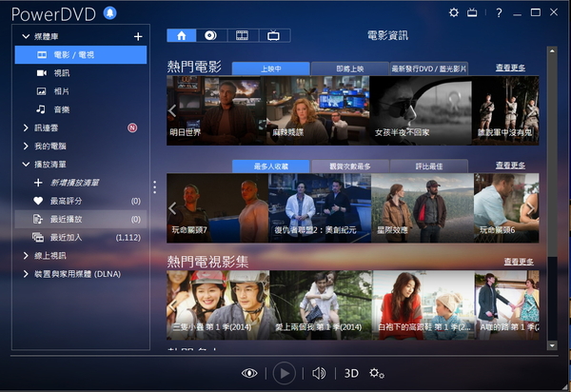The width and height of the screenshot is (571, 392).
Task: Open the 星際效應 movie thumbnail
Action: pos(423,208)
